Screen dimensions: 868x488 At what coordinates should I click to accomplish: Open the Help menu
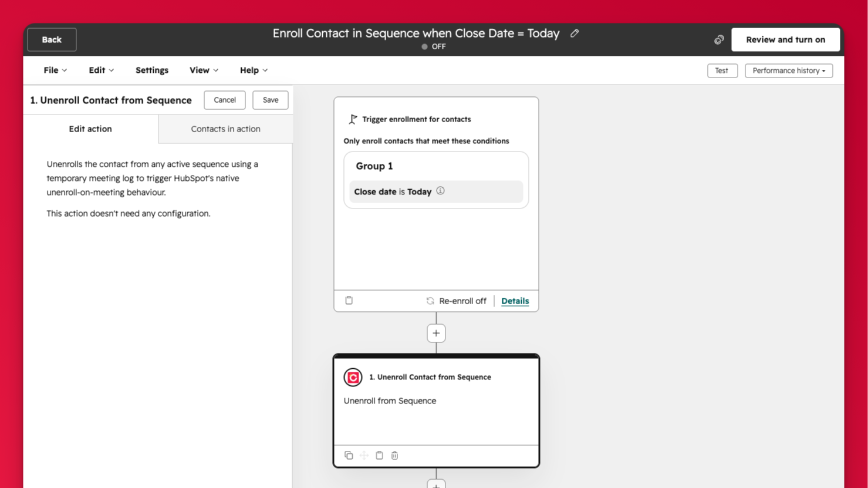tap(254, 70)
